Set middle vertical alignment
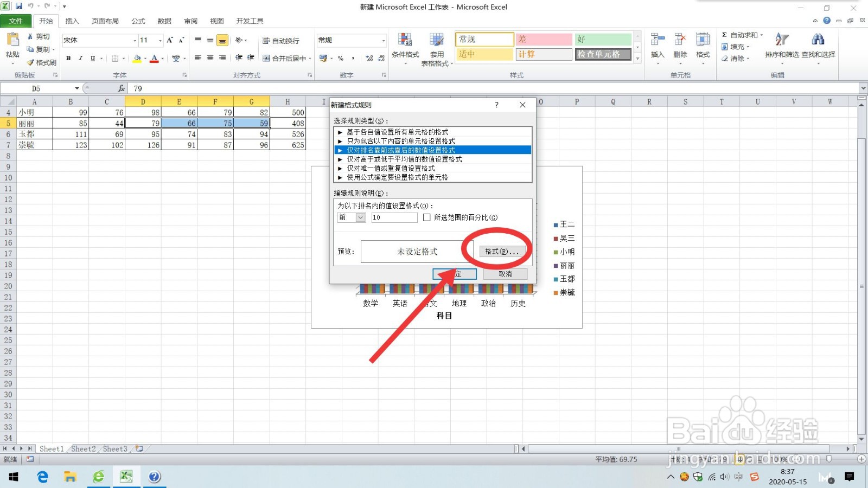The height and width of the screenshot is (488, 868). point(210,40)
